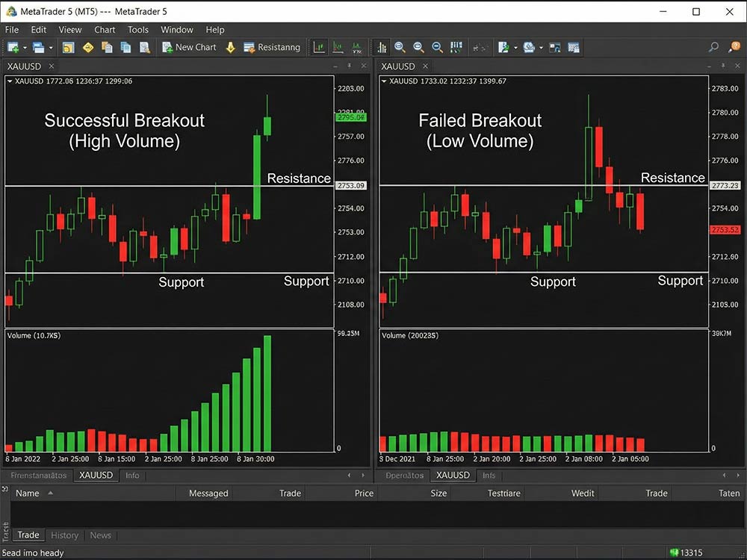Click the Resistanng button in the toolbar
Screen dimensions: 747x560
coord(272,47)
